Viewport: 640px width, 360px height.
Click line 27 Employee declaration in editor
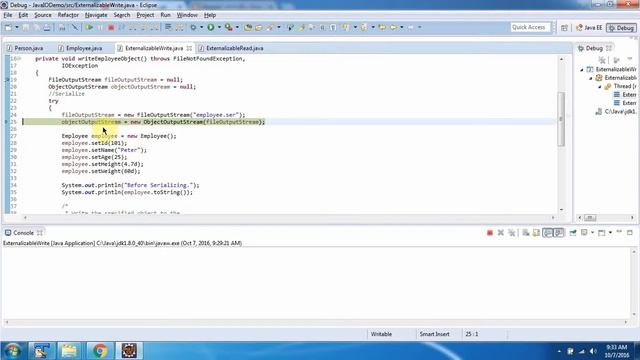pos(119,136)
